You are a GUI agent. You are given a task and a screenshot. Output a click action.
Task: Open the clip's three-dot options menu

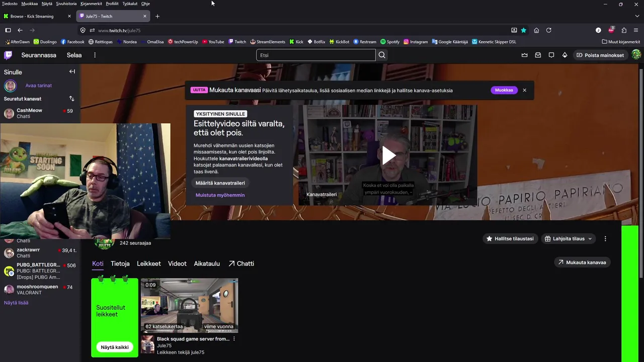coord(234,339)
